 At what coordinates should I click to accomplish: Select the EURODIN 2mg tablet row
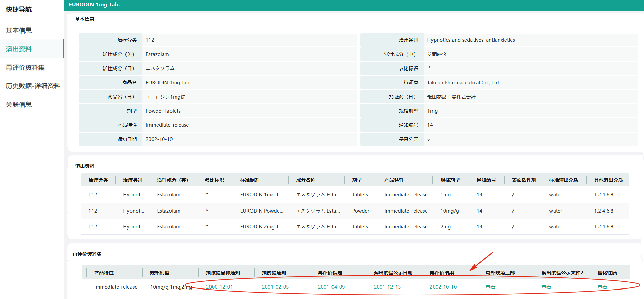tap(261, 227)
